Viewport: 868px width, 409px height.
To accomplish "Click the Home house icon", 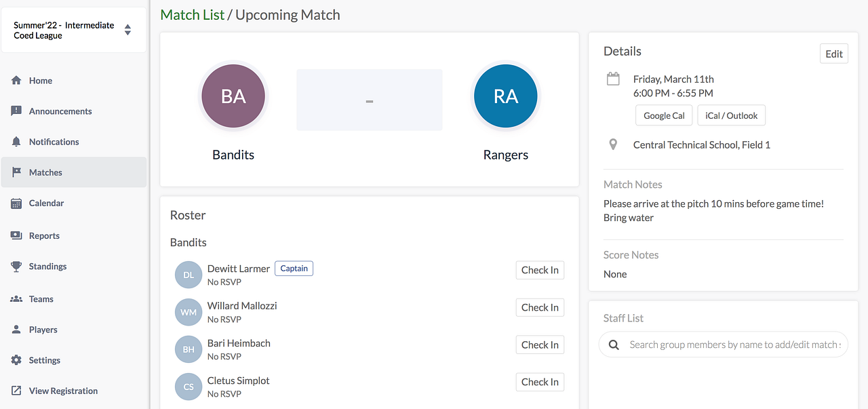I will [x=16, y=80].
